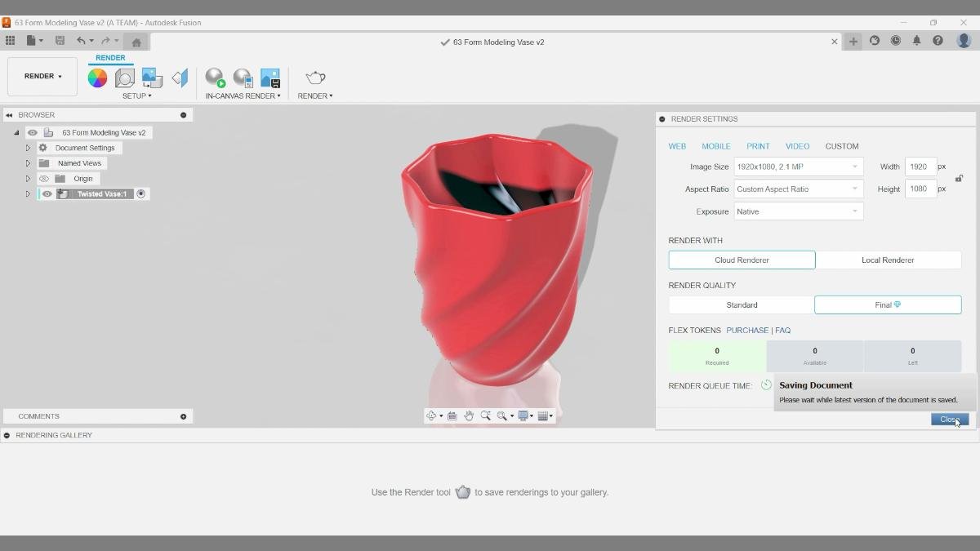Open the Appearance color wheel tool
The image size is (980, 551).
tap(97, 78)
